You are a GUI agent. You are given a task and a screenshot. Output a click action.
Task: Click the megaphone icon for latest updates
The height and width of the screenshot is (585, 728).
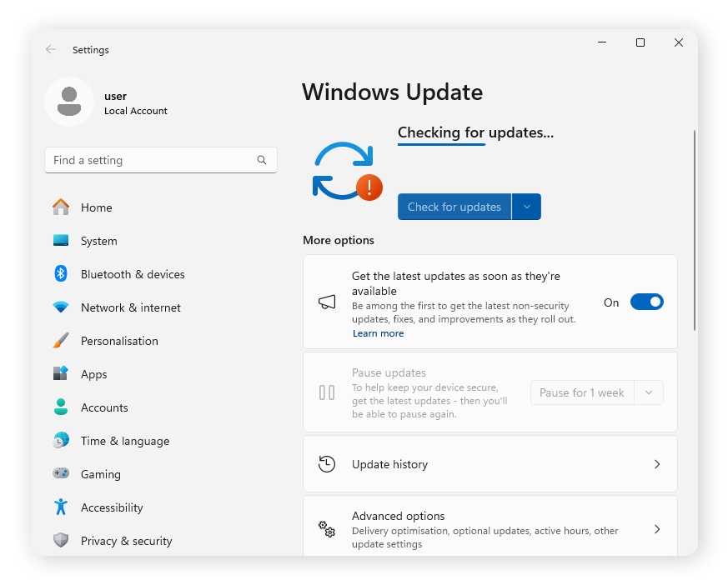pos(327,302)
